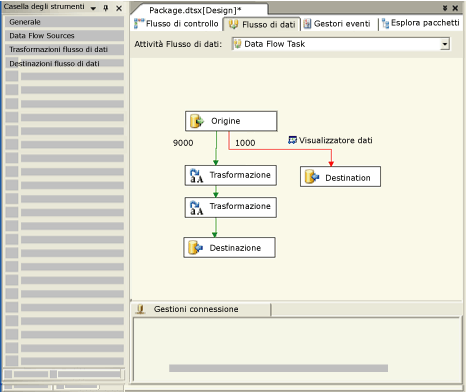Click the Destinazione component icon
This screenshot has height=392, width=467.
196,248
